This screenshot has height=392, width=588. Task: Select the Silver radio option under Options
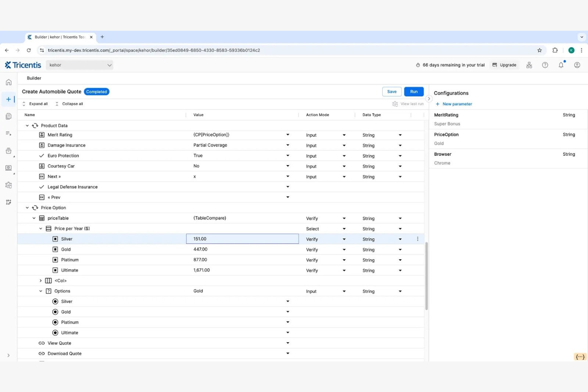pos(55,301)
